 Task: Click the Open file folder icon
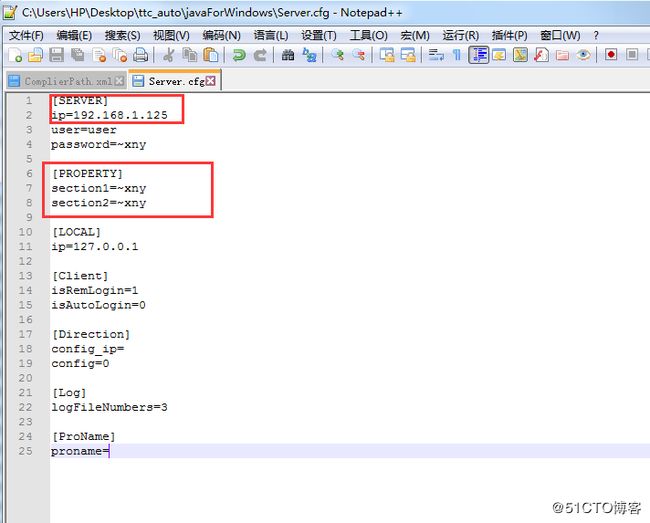click(35, 55)
